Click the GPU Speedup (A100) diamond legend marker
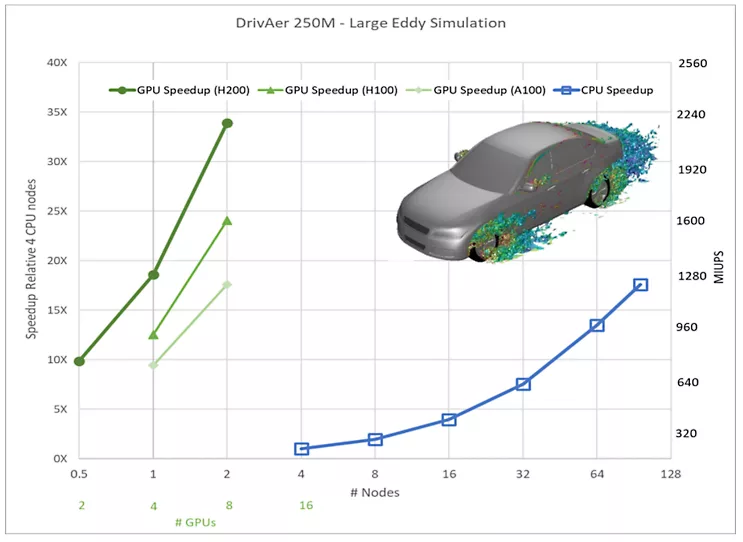The width and height of the screenshot is (743, 542). (x=421, y=90)
